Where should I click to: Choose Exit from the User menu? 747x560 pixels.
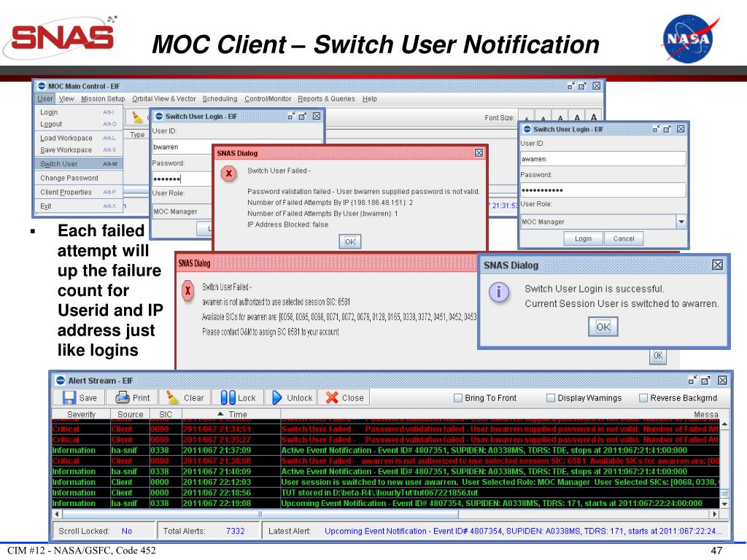79,206
